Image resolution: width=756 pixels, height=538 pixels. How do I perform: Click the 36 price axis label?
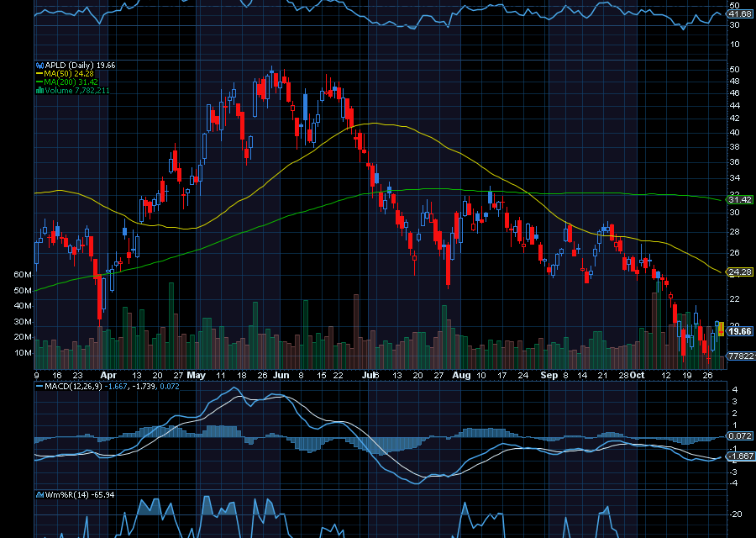click(735, 162)
